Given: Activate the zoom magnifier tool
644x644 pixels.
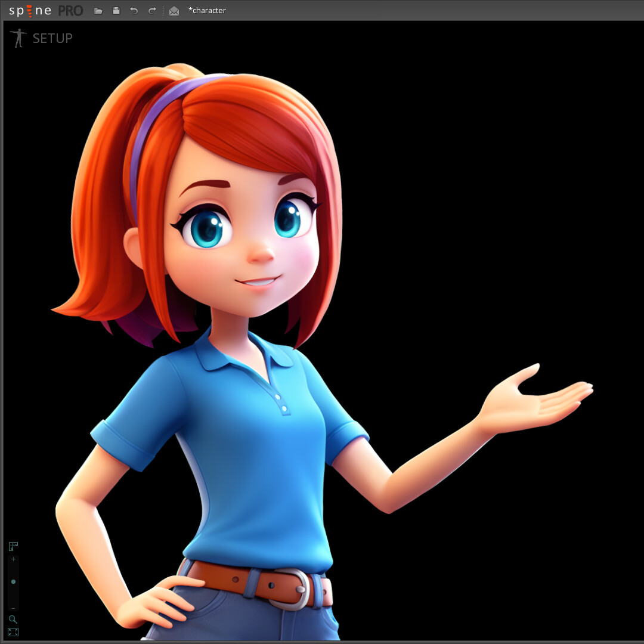Looking at the screenshot, I should [13, 620].
